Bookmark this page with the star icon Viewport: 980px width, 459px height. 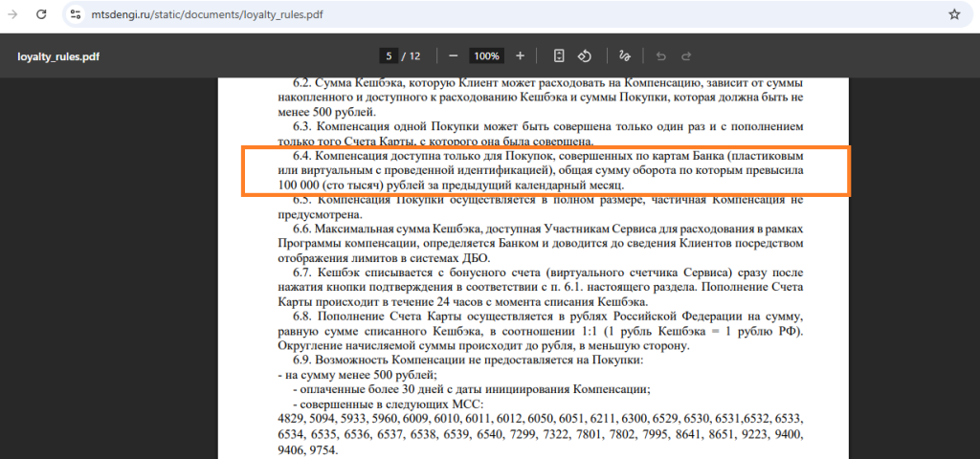[953, 14]
